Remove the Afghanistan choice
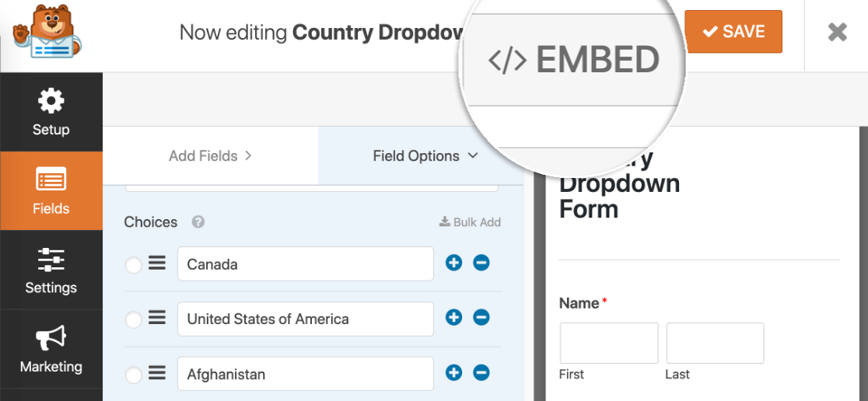 point(481,373)
